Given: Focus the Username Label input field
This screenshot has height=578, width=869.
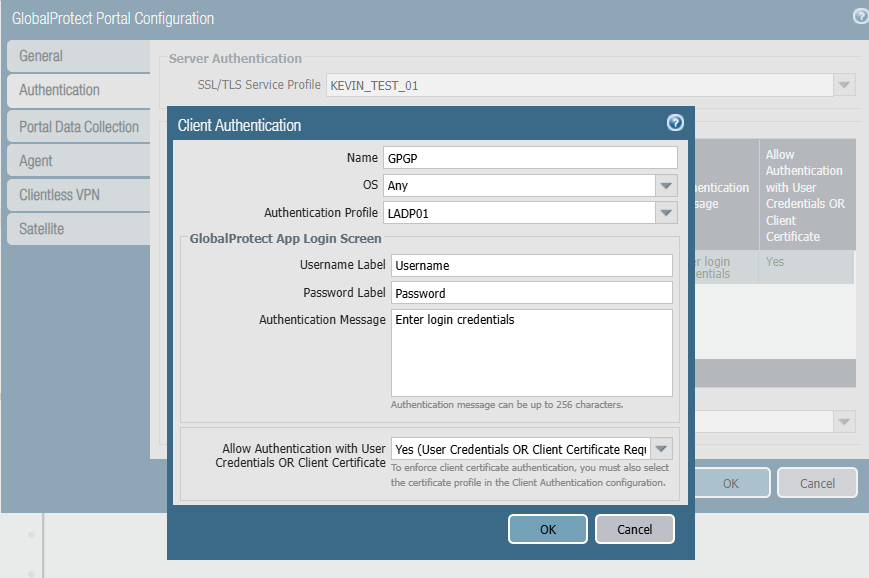Looking at the screenshot, I should 531,265.
